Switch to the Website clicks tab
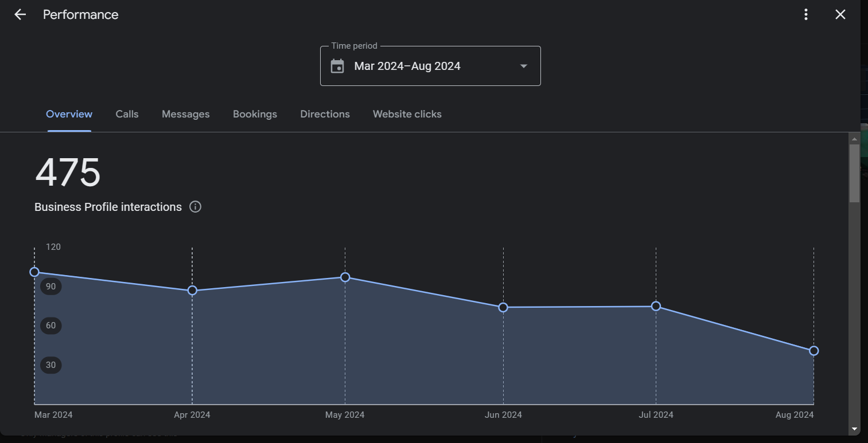 click(x=407, y=114)
